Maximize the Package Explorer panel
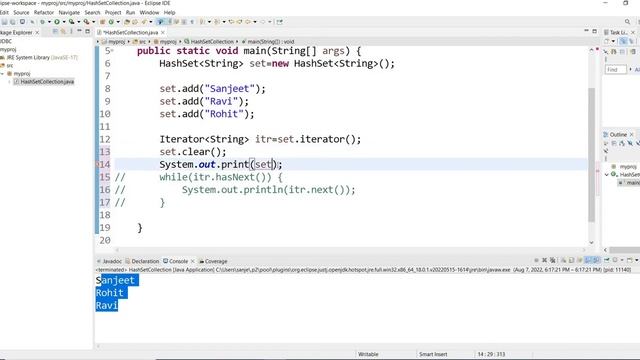The height and width of the screenshot is (360, 640). click(87, 31)
